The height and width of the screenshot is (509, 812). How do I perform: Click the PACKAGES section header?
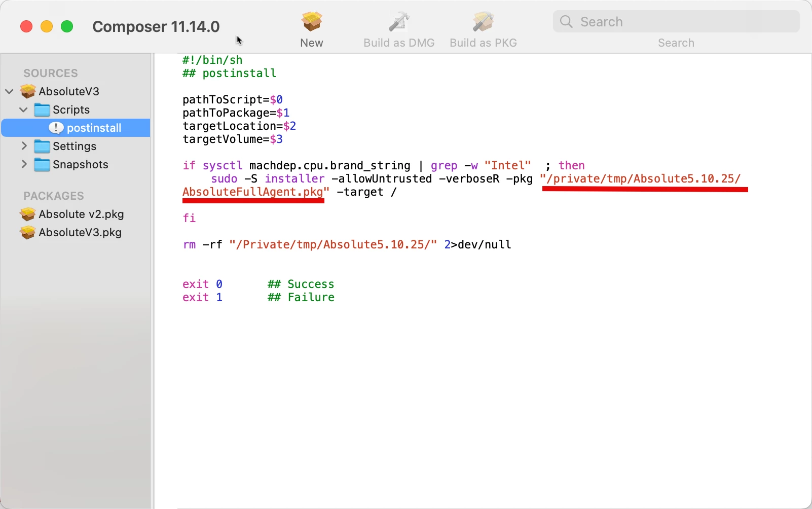pyautogui.click(x=54, y=196)
